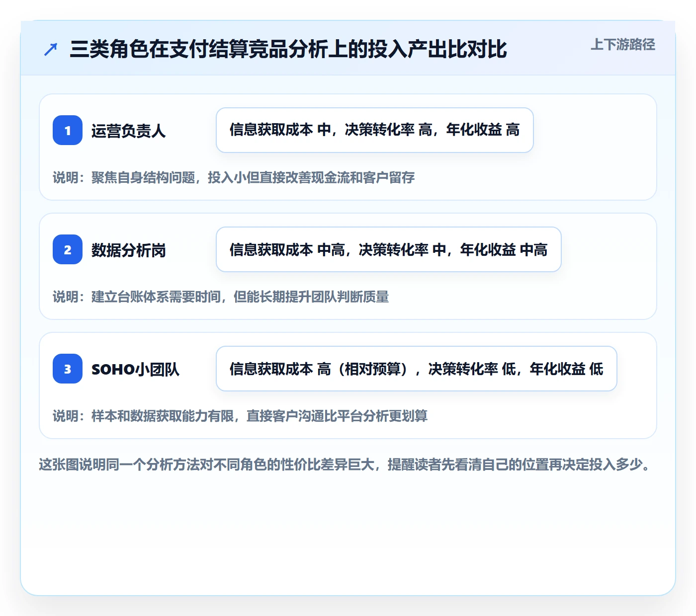Select the SOHO小团队 role name
Viewport: 696px width, 616px height.
(135, 369)
